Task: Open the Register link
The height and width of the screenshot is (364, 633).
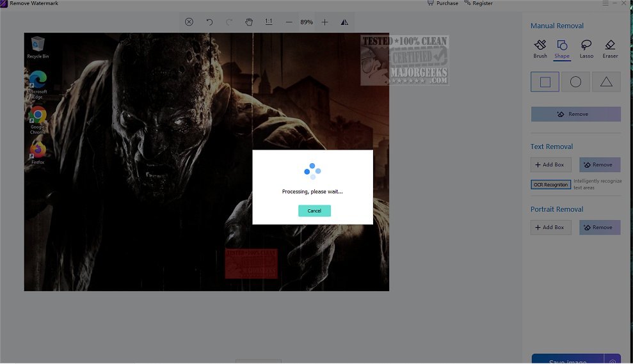Action: click(x=478, y=3)
